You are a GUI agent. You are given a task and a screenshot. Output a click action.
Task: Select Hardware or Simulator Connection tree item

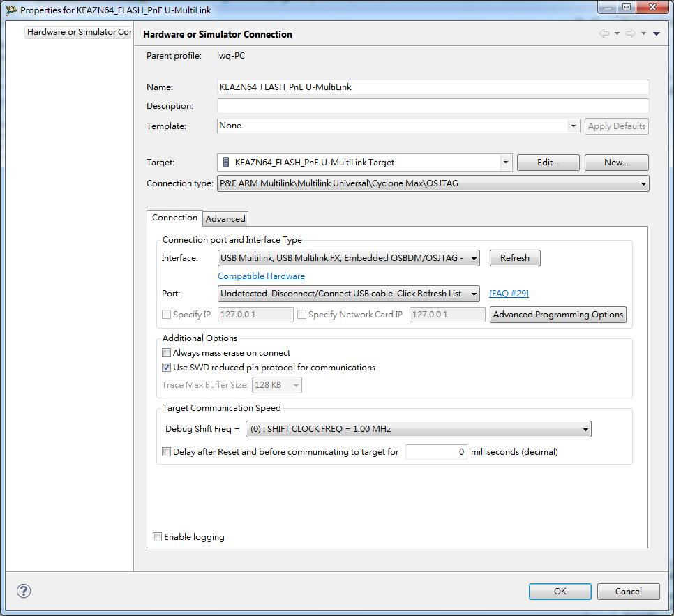pos(79,32)
